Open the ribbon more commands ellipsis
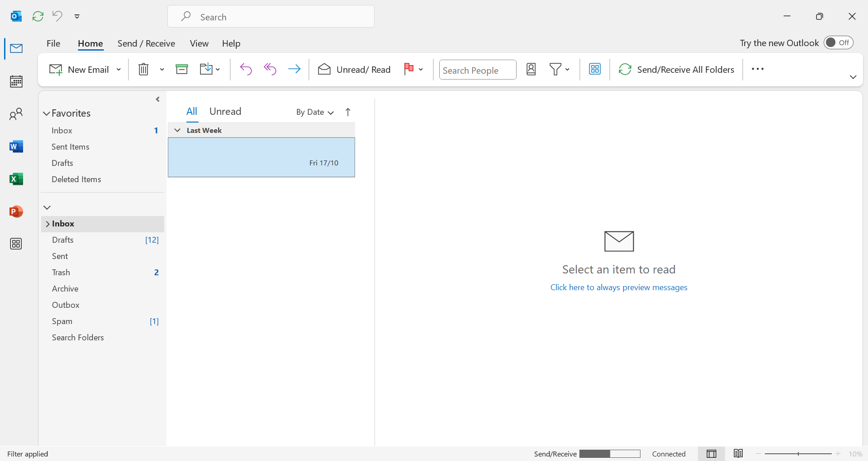 pyautogui.click(x=758, y=69)
